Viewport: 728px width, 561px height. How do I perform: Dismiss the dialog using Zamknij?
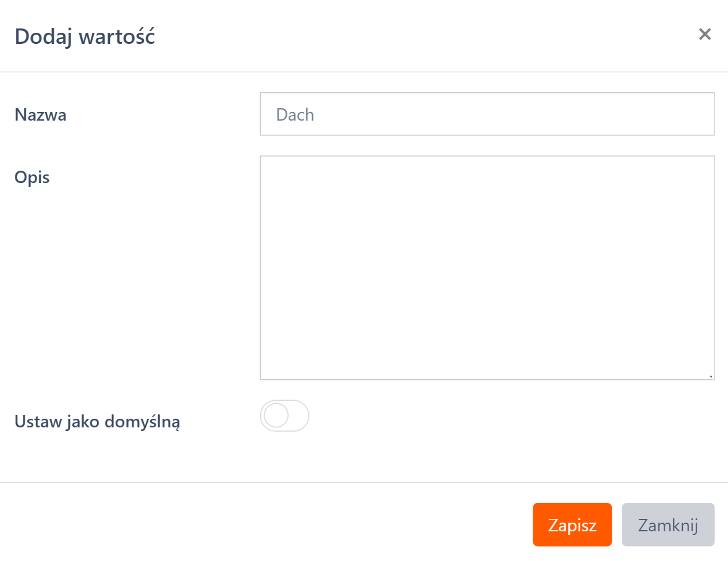[667, 525]
